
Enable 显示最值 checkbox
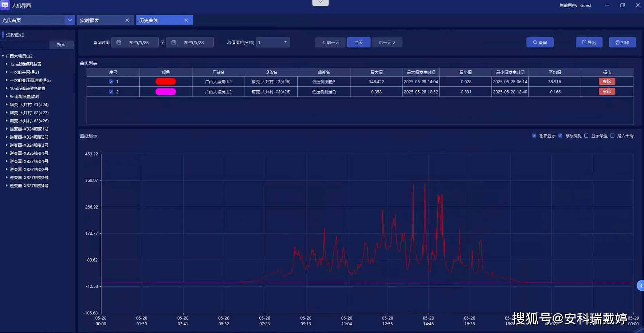(x=586, y=136)
